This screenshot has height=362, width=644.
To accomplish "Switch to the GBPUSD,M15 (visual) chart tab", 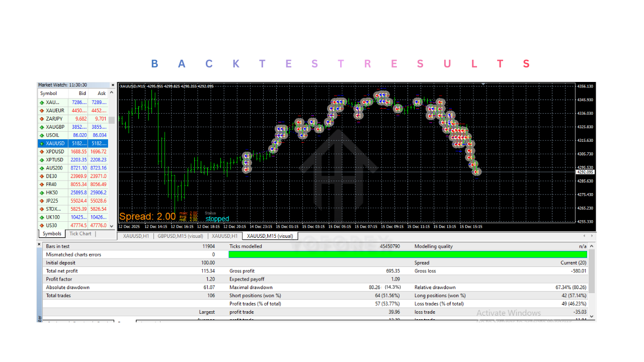I will 180,236.
